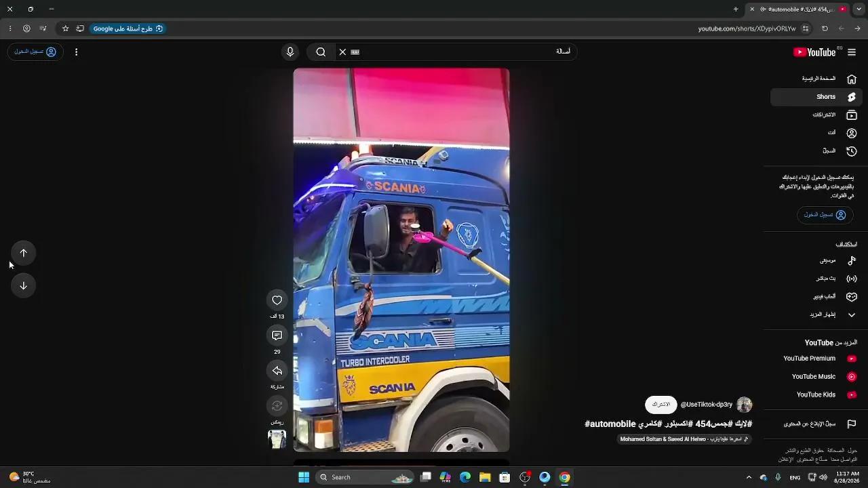Click the sidebar تسجيل الدخول button

[x=825, y=215]
